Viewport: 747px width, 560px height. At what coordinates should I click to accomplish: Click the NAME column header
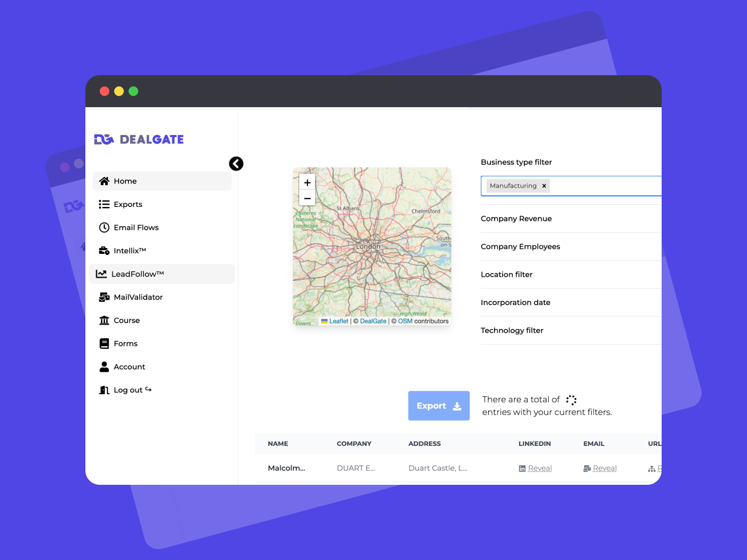(x=278, y=444)
